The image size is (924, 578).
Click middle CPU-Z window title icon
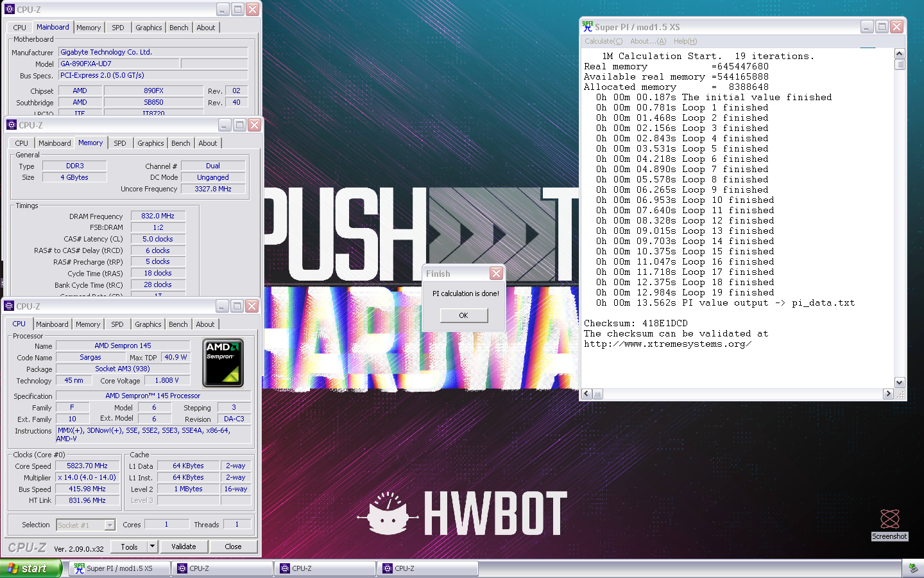tap(12, 125)
